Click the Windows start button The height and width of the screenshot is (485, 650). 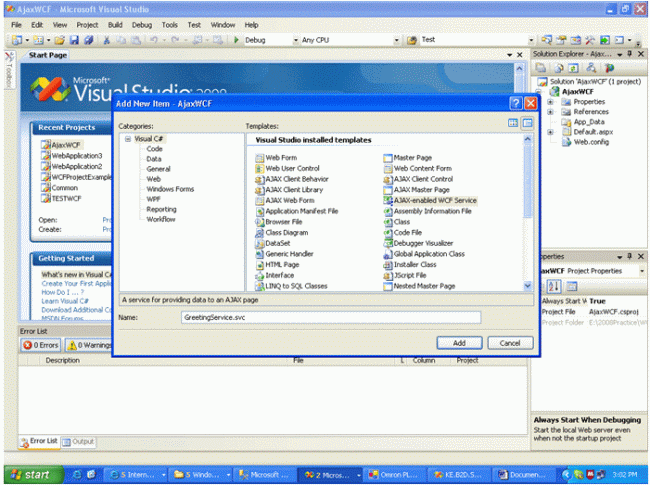[x=34, y=475]
